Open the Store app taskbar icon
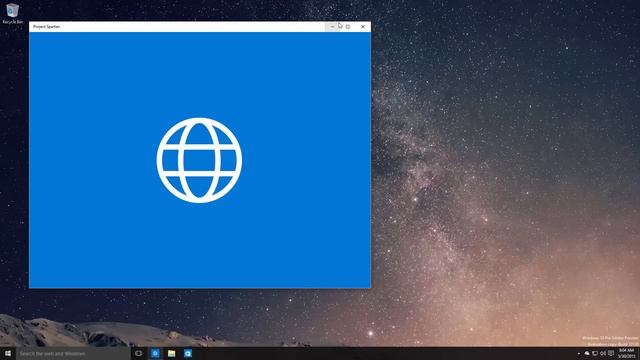 click(188, 353)
